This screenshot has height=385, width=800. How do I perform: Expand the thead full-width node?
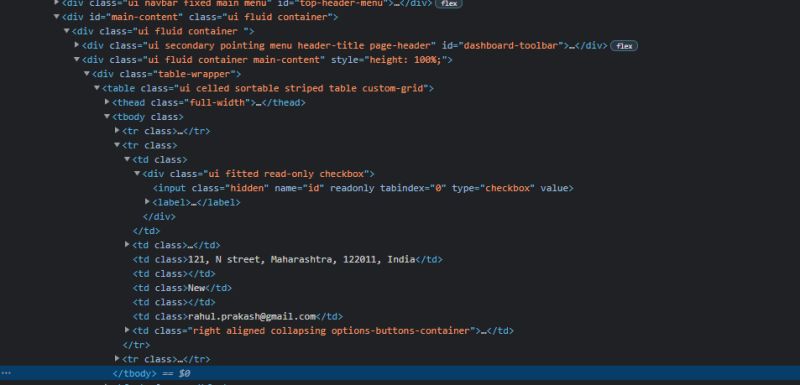(107, 102)
